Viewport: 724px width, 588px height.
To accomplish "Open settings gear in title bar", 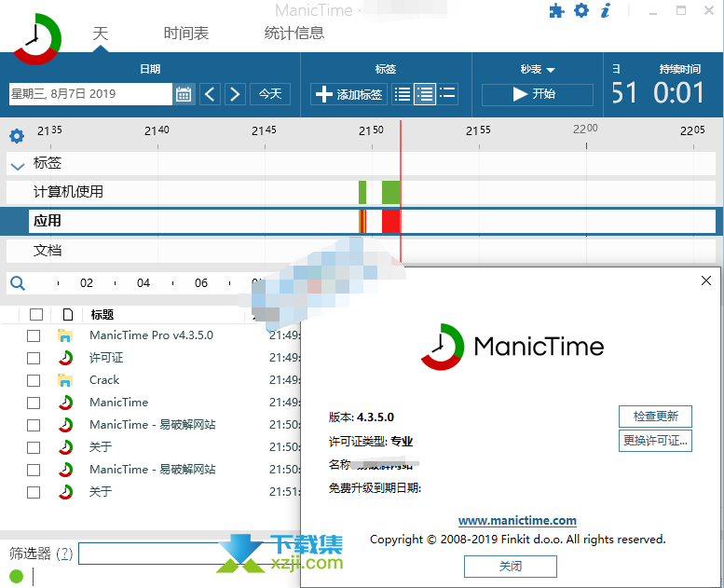I will (581, 10).
